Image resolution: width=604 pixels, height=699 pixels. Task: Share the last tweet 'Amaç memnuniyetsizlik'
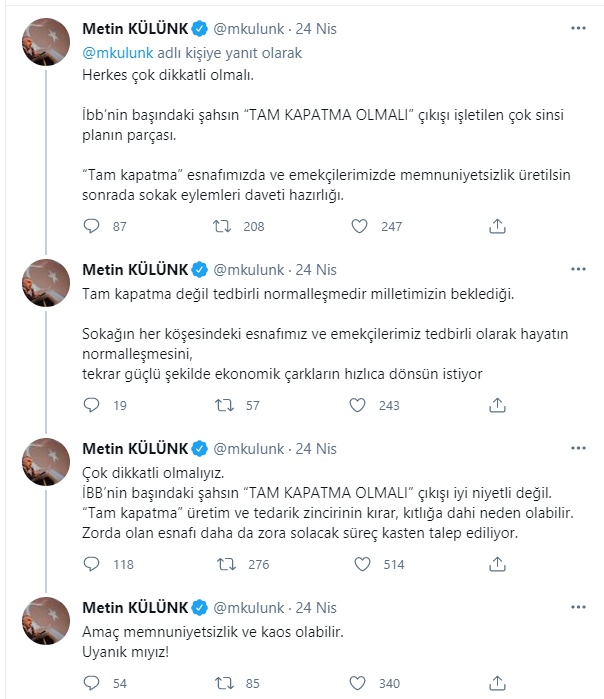point(497,683)
